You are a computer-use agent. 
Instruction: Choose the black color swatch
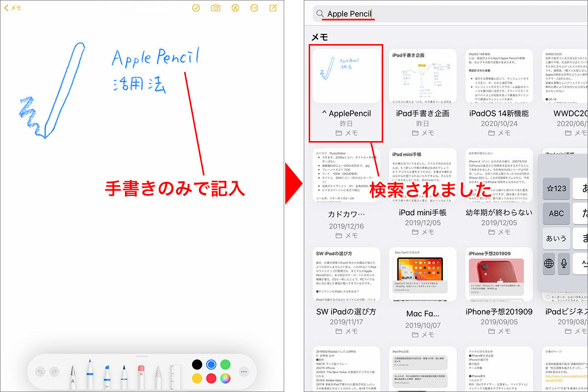point(197,364)
